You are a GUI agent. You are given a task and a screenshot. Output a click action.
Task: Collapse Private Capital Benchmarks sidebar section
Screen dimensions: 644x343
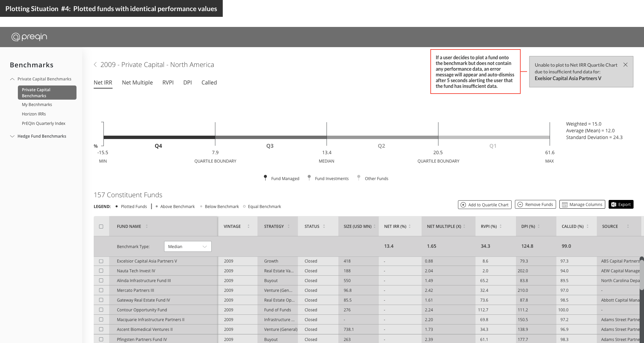click(12, 79)
